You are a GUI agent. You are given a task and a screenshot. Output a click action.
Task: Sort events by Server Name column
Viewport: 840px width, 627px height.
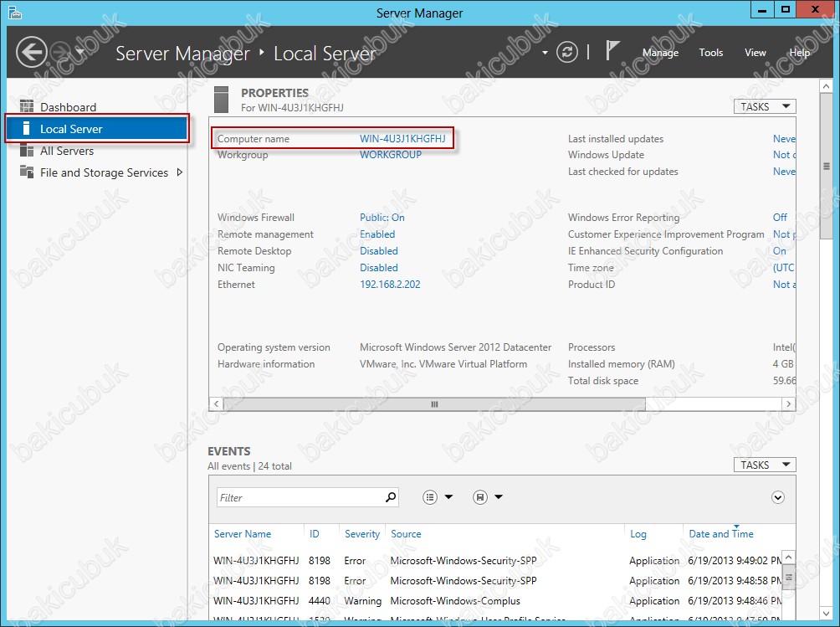pyautogui.click(x=242, y=534)
